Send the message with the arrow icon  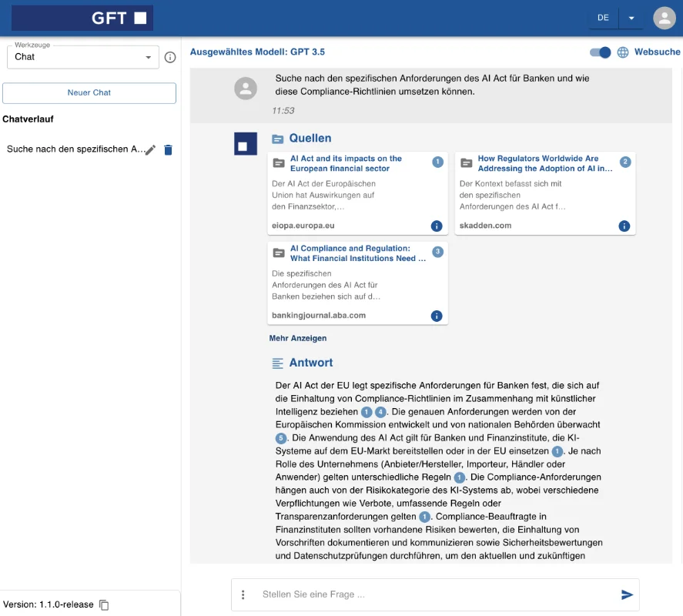pos(627,594)
